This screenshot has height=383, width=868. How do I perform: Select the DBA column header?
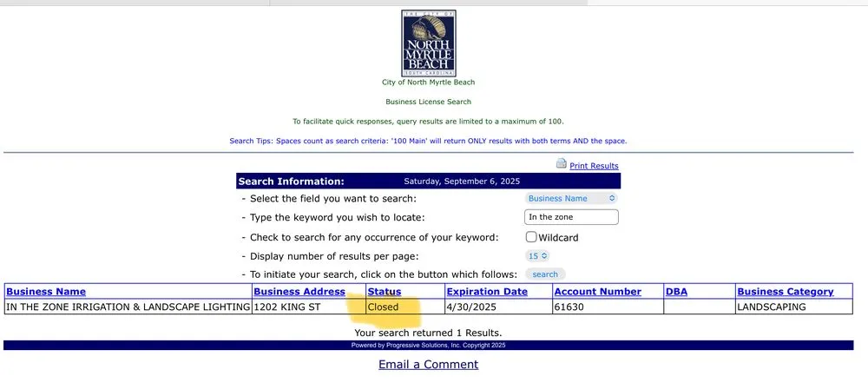(676, 292)
